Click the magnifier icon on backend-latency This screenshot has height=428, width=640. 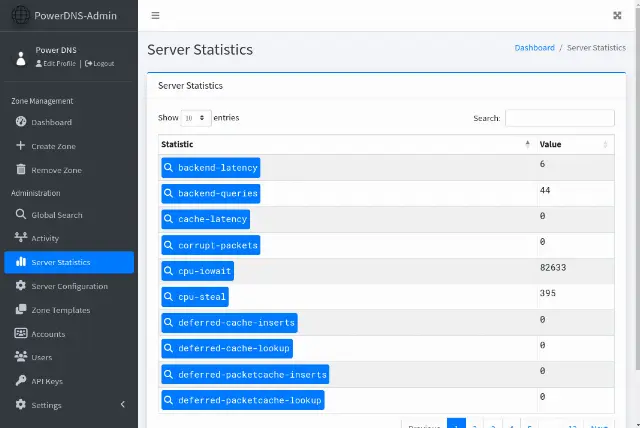point(168,167)
